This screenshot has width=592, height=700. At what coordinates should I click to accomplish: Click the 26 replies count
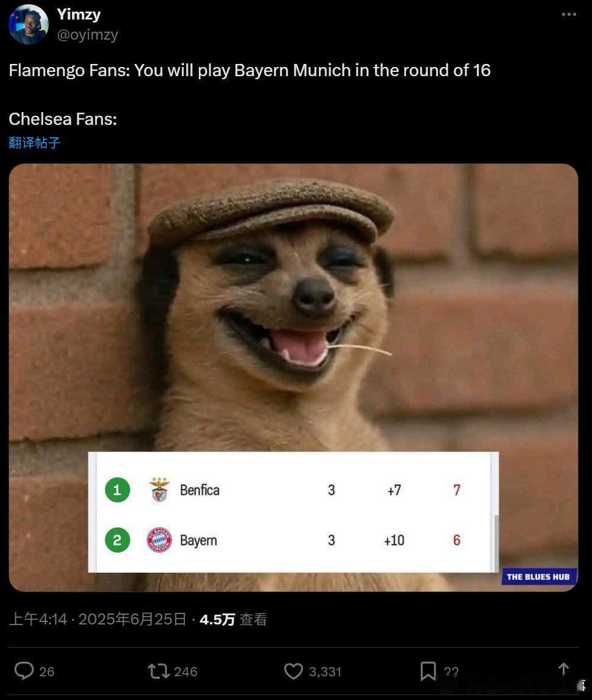click(x=47, y=671)
